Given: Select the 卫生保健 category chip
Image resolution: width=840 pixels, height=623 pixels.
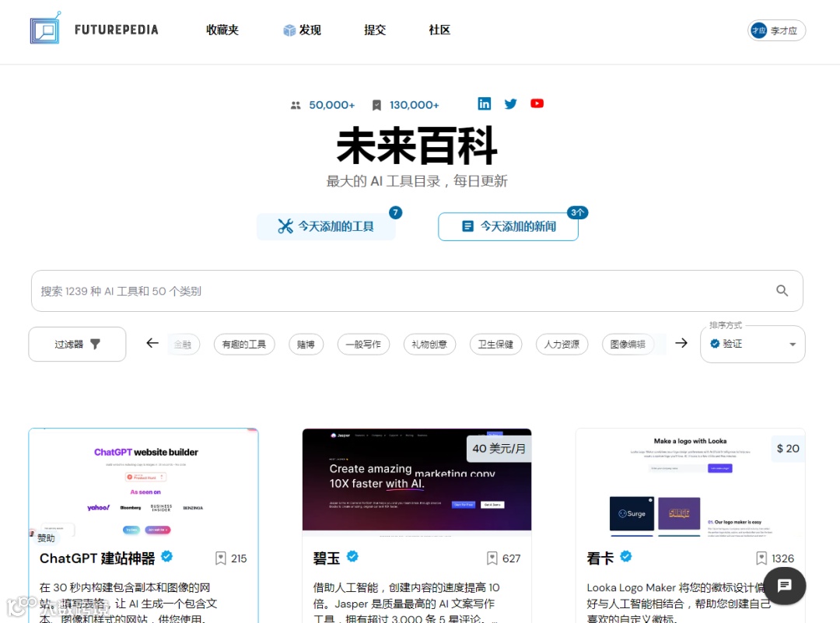Looking at the screenshot, I should click(495, 344).
